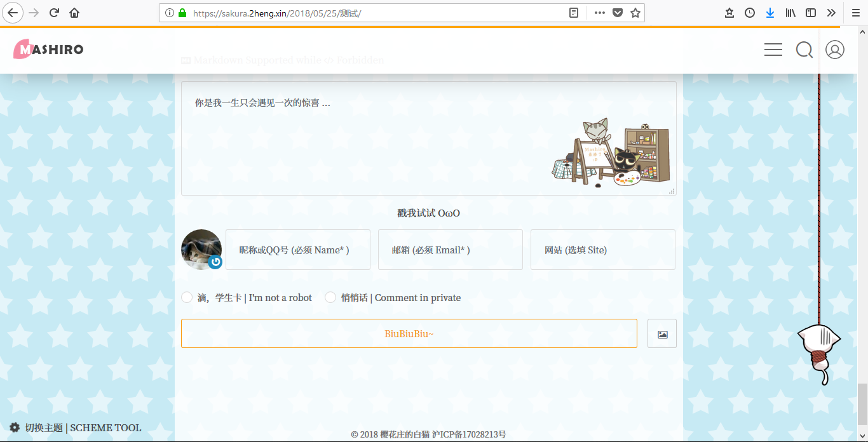
Task: Click the blue refresh badge on avatar
Action: tap(215, 262)
